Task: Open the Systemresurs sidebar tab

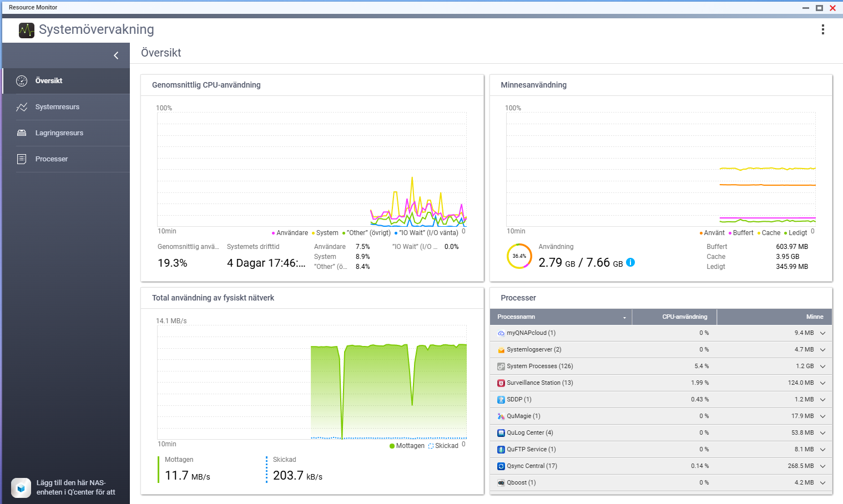Action: 57,107
